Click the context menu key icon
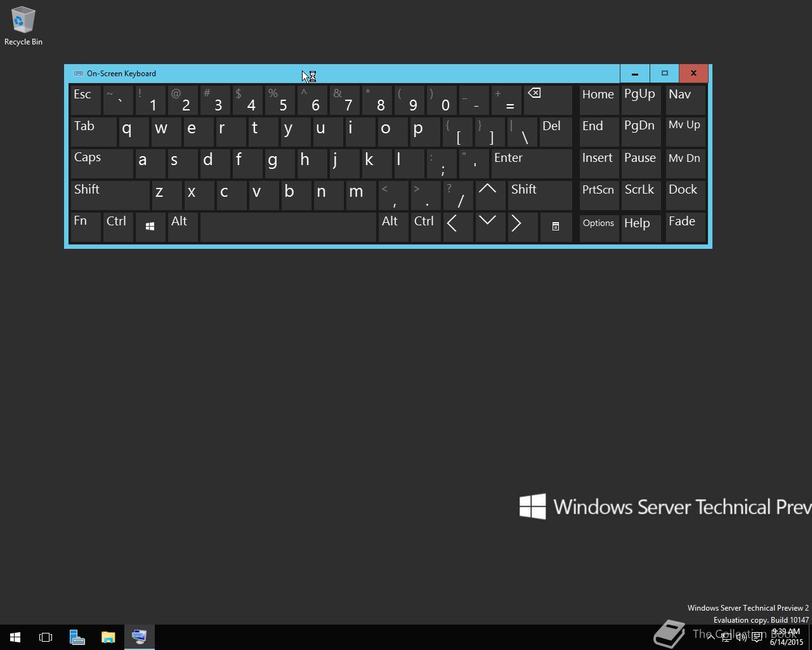The image size is (812, 650). [556, 227]
